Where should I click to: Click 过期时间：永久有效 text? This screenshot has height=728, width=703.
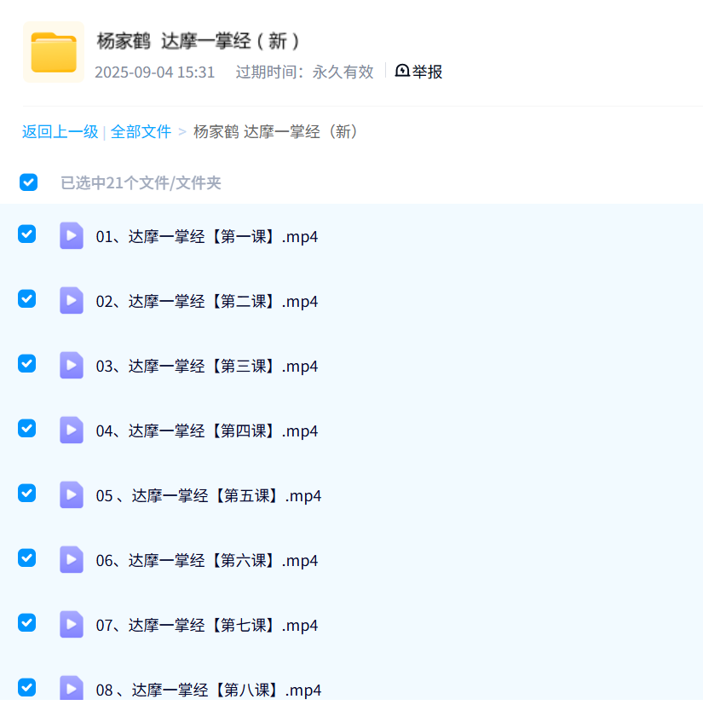point(305,72)
